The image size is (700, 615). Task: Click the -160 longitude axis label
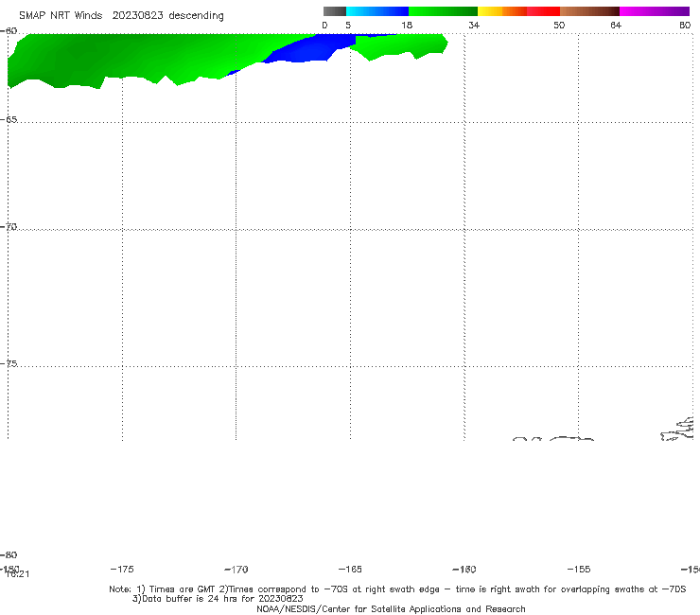click(x=464, y=569)
